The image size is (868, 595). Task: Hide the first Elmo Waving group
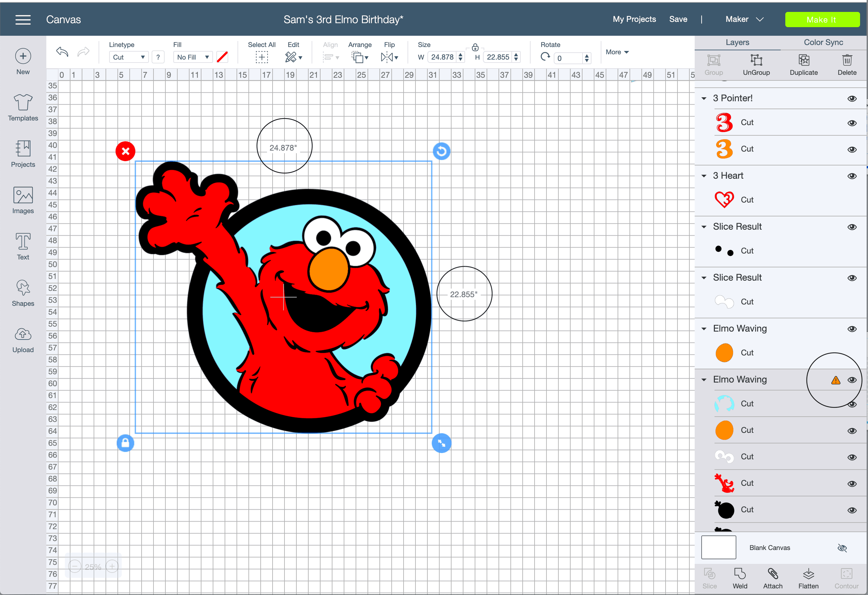[x=852, y=329]
